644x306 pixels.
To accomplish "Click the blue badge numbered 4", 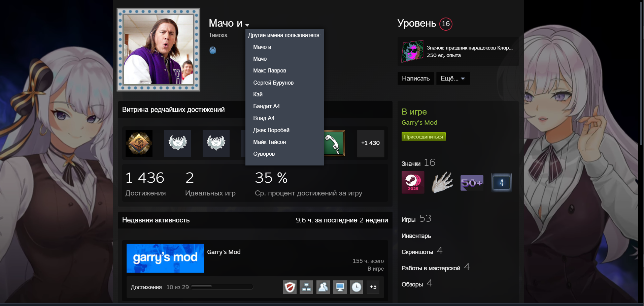I will (501, 182).
